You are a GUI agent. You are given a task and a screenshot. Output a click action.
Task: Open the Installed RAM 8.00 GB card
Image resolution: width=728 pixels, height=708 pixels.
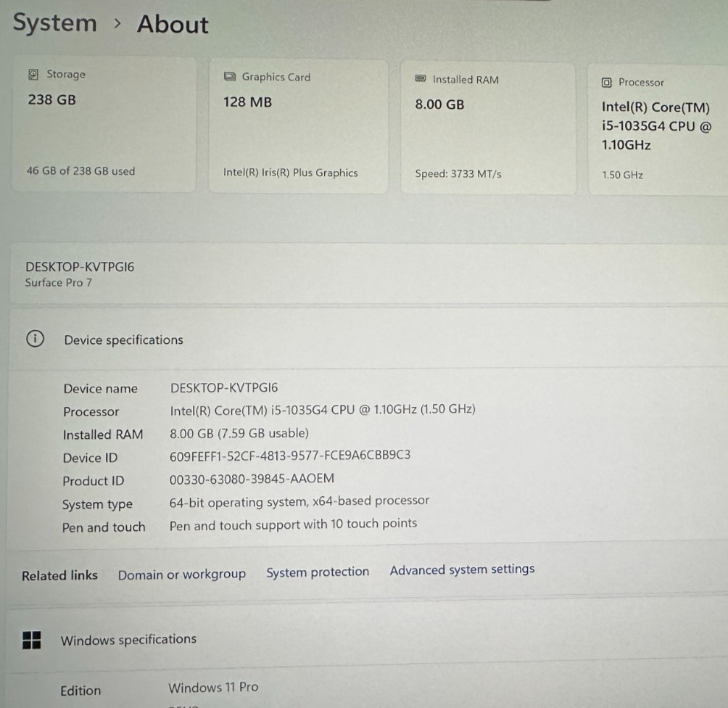(489, 128)
